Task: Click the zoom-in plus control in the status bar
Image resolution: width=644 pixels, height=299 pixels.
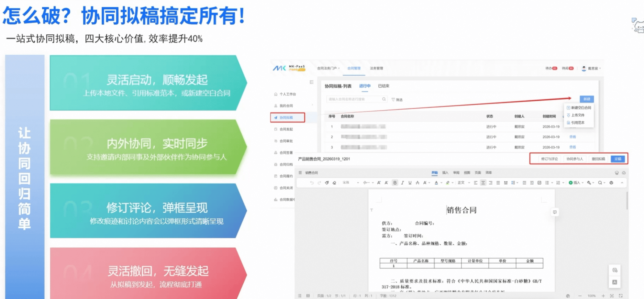Action: click(603, 296)
